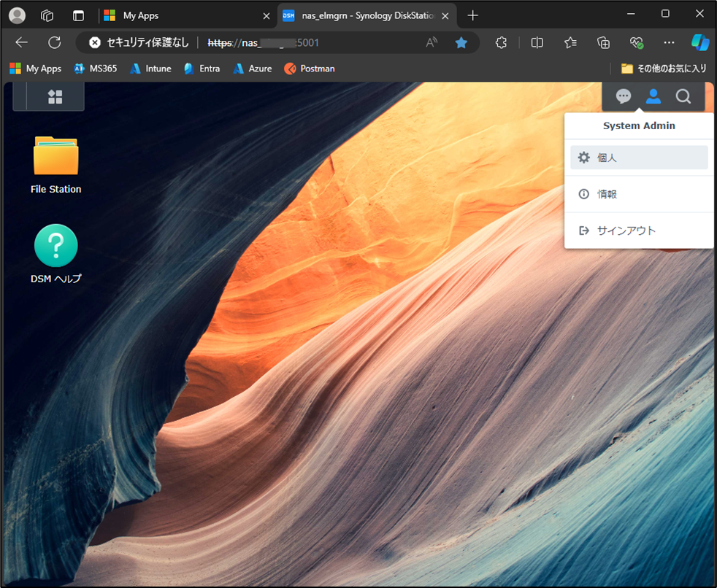The height and width of the screenshot is (588, 717).
Task: Maximize the browser window
Action: coord(665,14)
